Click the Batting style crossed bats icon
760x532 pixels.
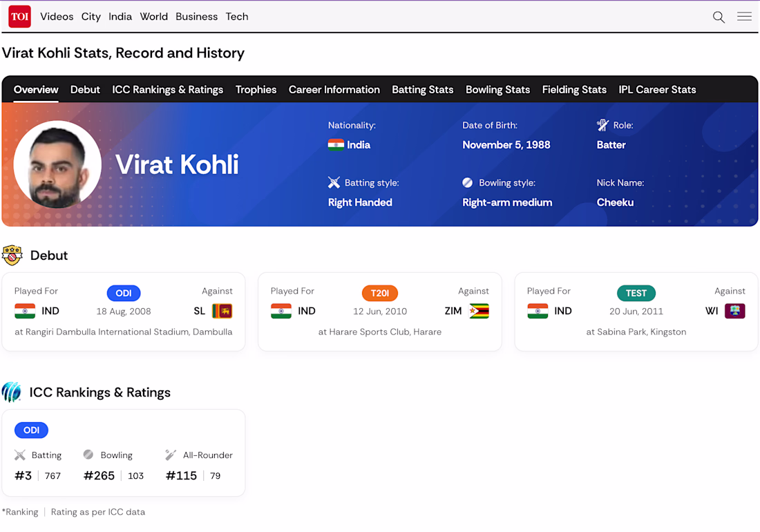pos(334,182)
